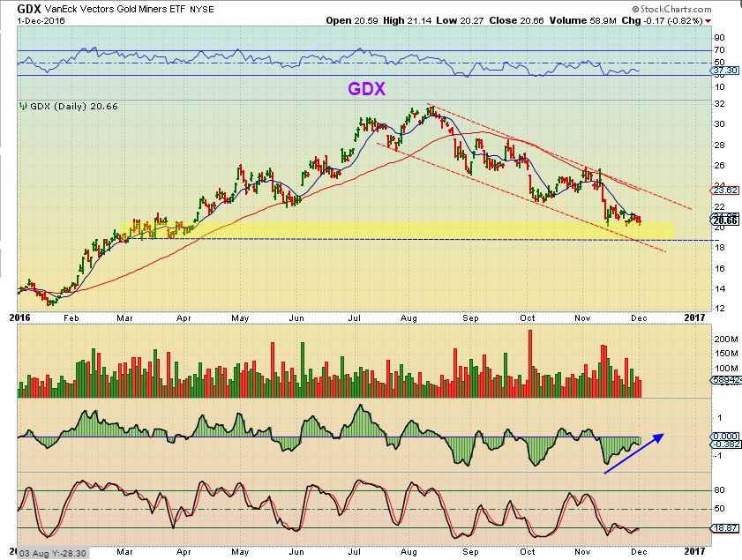The width and height of the screenshot is (742, 560).
Task: Click the 32 price axis label
Action: (719, 103)
